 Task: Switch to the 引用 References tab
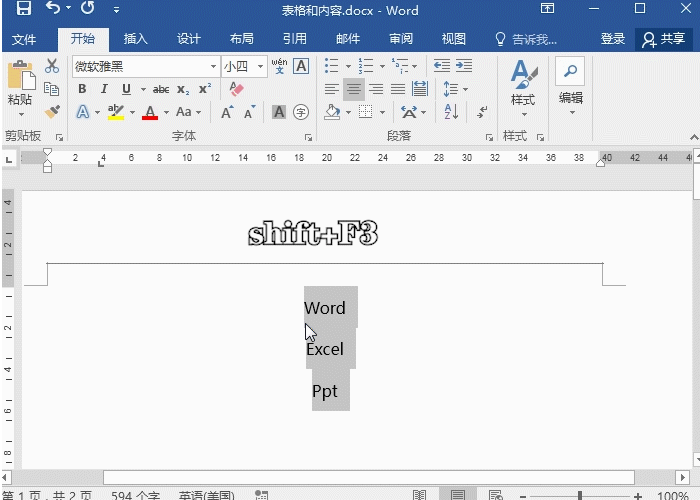point(295,39)
